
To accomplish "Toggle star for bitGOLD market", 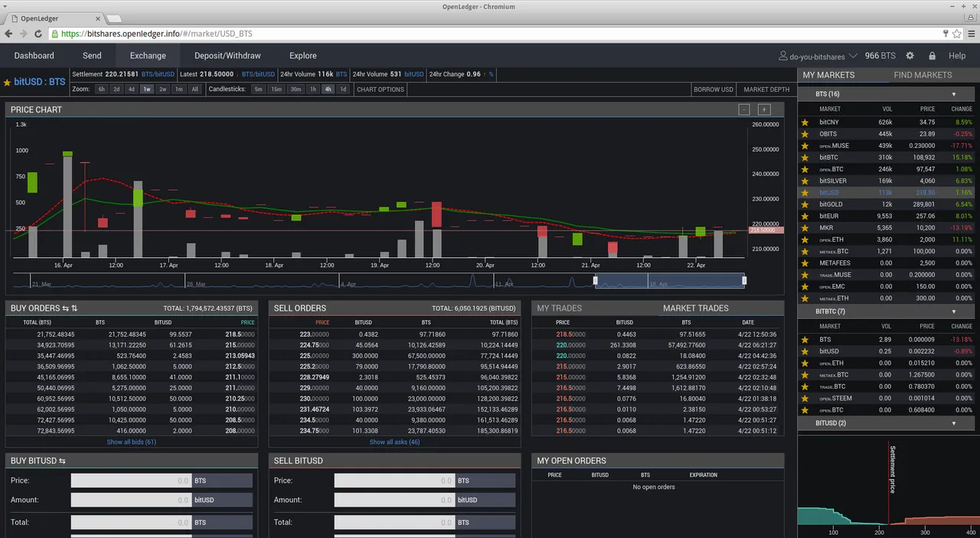I will coord(805,204).
